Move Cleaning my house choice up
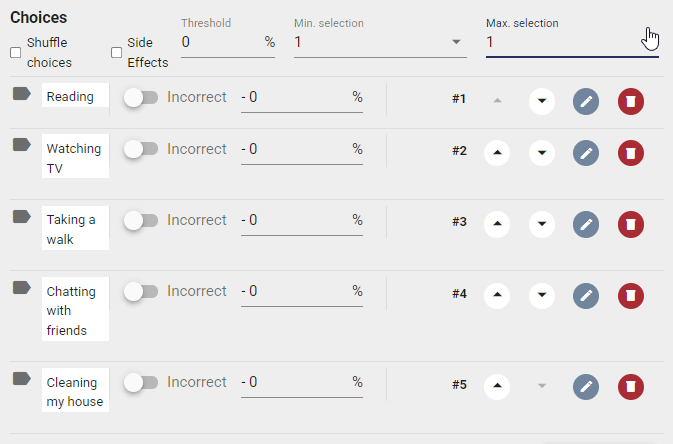Viewport: 673px width, 444px height. 497,386
